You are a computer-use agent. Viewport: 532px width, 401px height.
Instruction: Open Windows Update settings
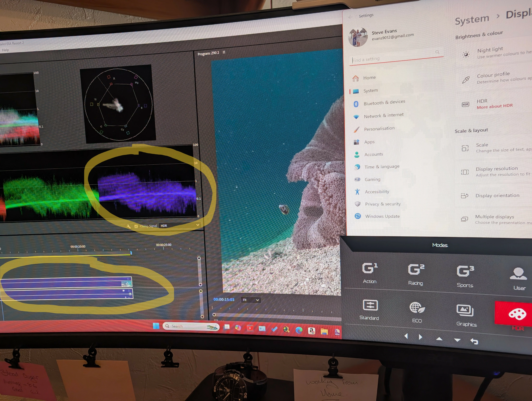click(x=382, y=216)
